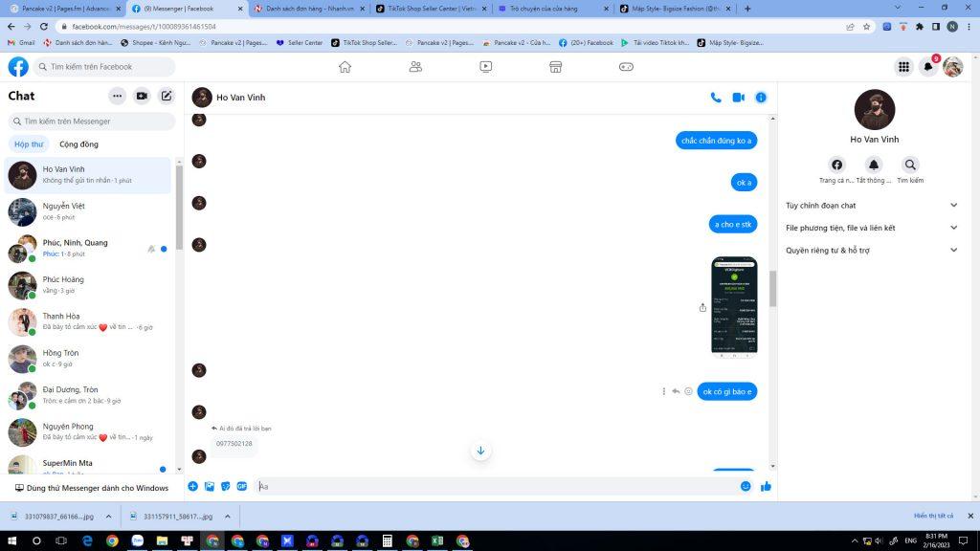Click the thumbs-up like button
The image size is (980, 551).
(x=766, y=486)
